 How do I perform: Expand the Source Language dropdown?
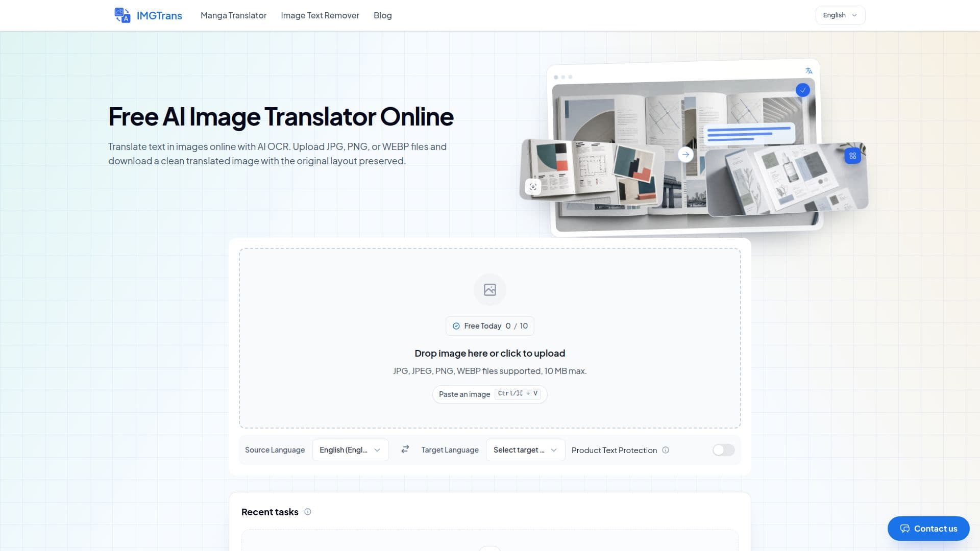click(351, 450)
